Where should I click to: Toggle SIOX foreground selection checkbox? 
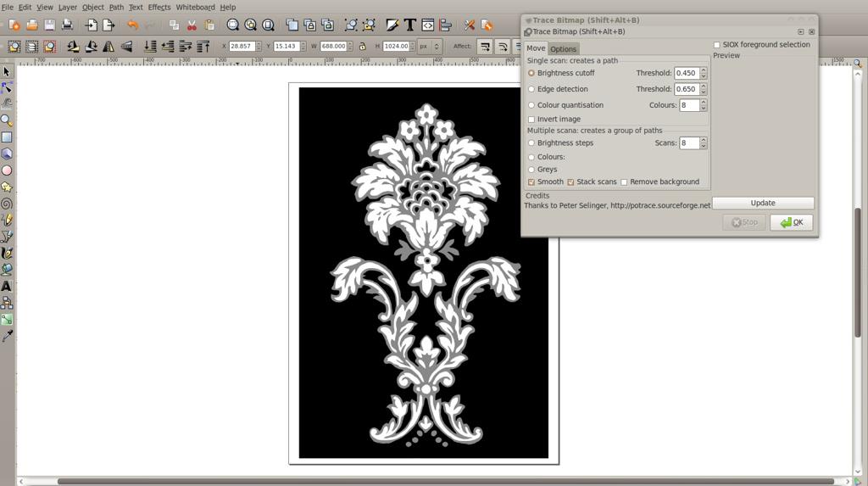717,45
